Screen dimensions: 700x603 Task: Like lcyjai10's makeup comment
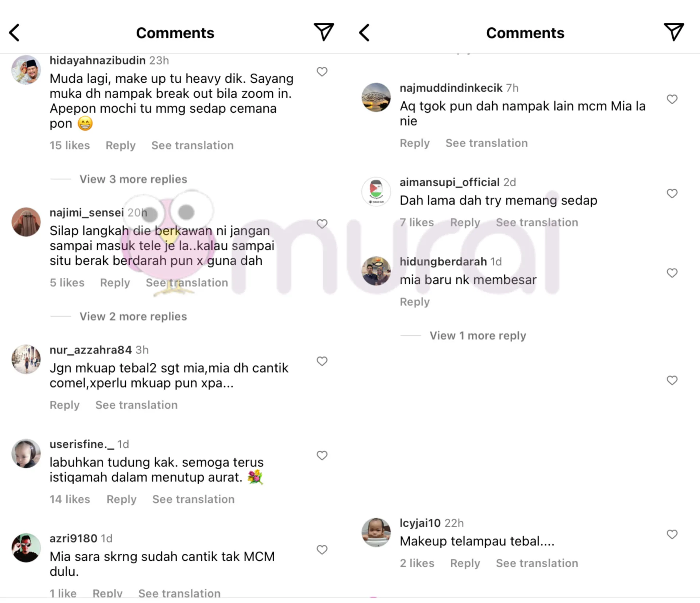(x=672, y=534)
